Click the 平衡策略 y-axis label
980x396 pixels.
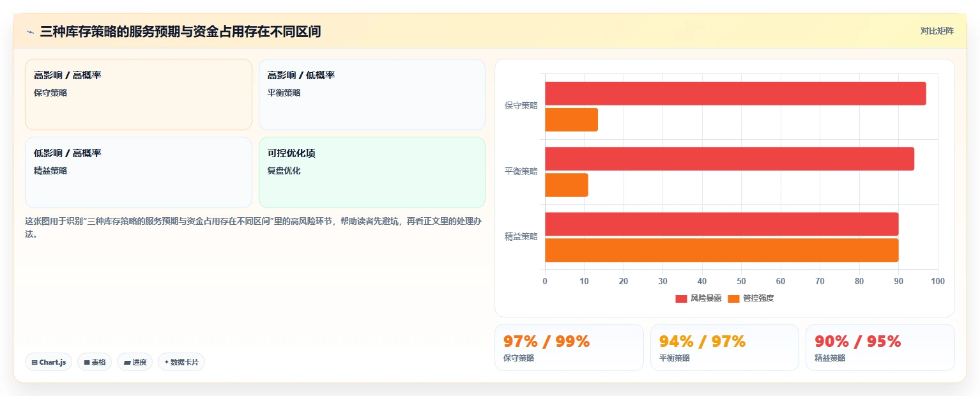click(521, 171)
